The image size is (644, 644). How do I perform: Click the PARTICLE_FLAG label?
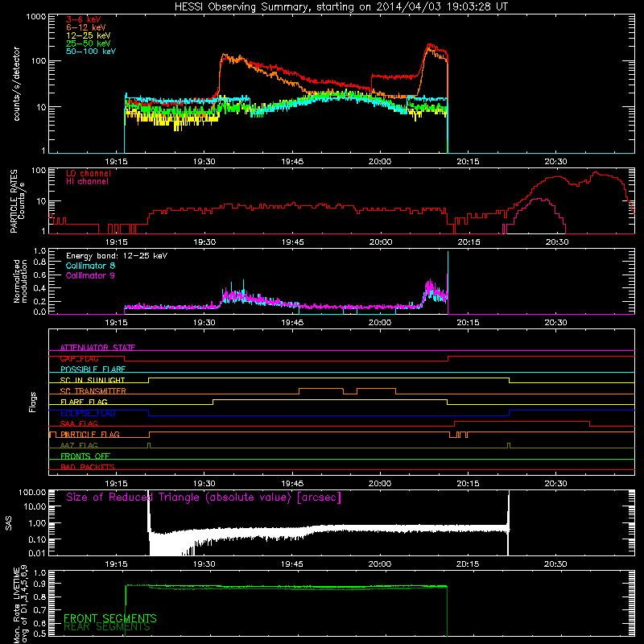pyautogui.click(x=90, y=435)
